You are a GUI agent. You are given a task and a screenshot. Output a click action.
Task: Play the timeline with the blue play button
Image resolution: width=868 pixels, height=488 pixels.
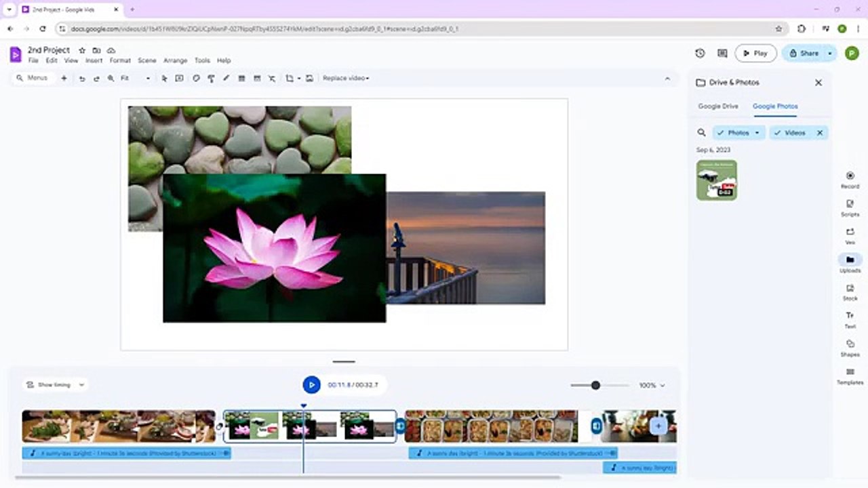tap(311, 385)
